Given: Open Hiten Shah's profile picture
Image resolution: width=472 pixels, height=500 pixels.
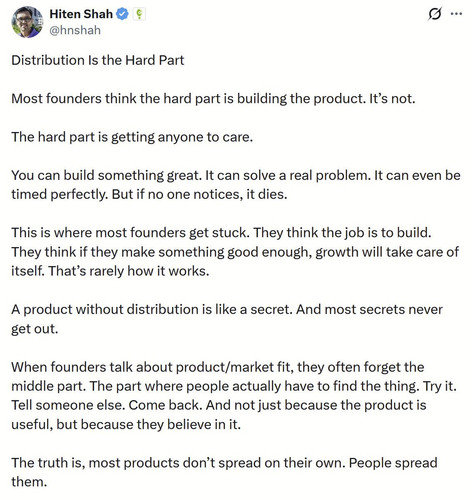Looking at the screenshot, I should [x=27, y=22].
